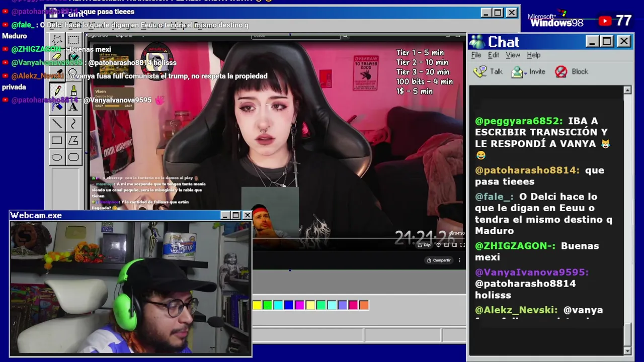Click the search magnifier in embedded browser

(x=345, y=36)
